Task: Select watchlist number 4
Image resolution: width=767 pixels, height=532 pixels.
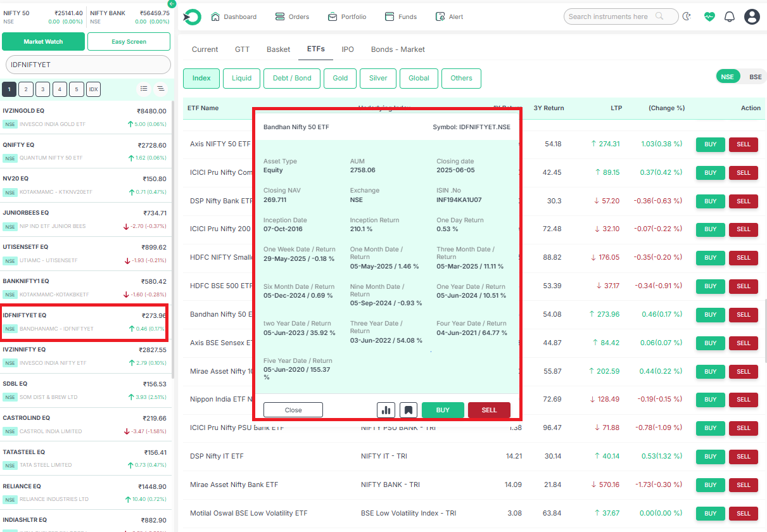Action: coord(60,89)
